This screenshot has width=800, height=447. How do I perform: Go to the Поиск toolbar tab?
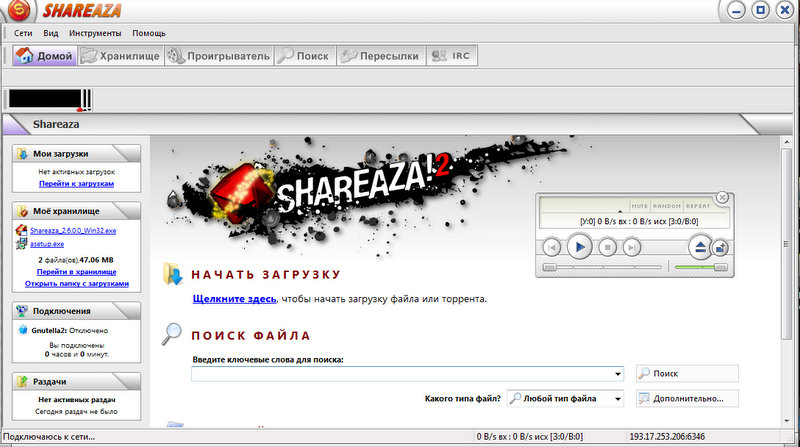pos(305,56)
